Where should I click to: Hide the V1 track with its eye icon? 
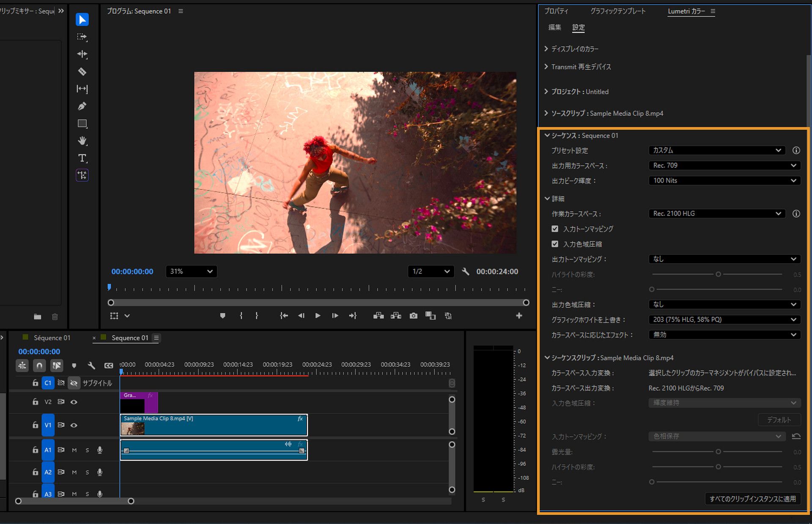click(74, 425)
